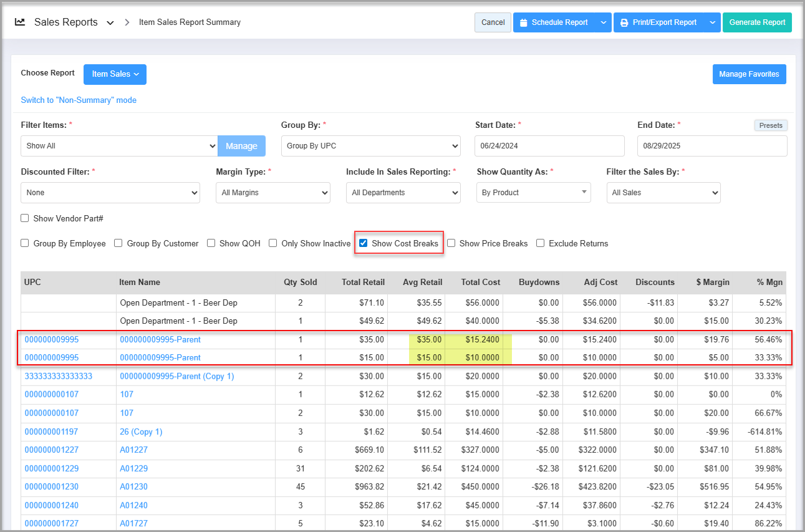Image resolution: width=805 pixels, height=532 pixels.
Task: Expand the Schedule Report split arrow
Action: (603, 22)
